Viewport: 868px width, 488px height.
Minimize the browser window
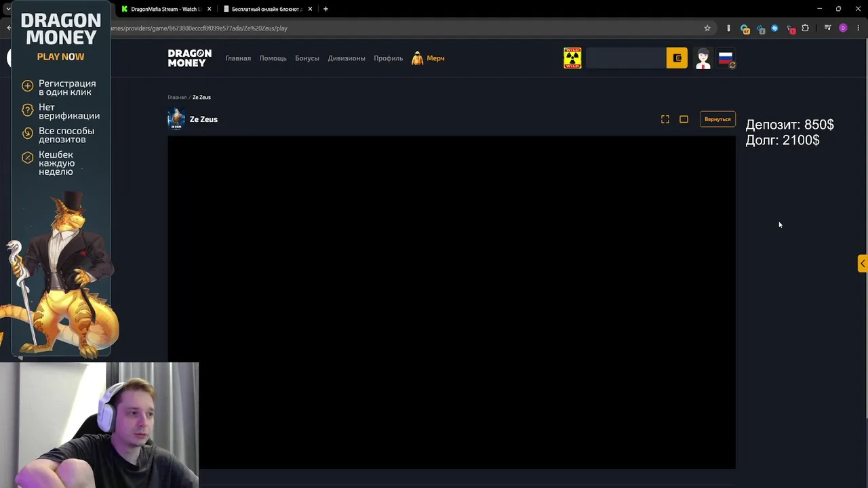pyautogui.click(x=819, y=9)
